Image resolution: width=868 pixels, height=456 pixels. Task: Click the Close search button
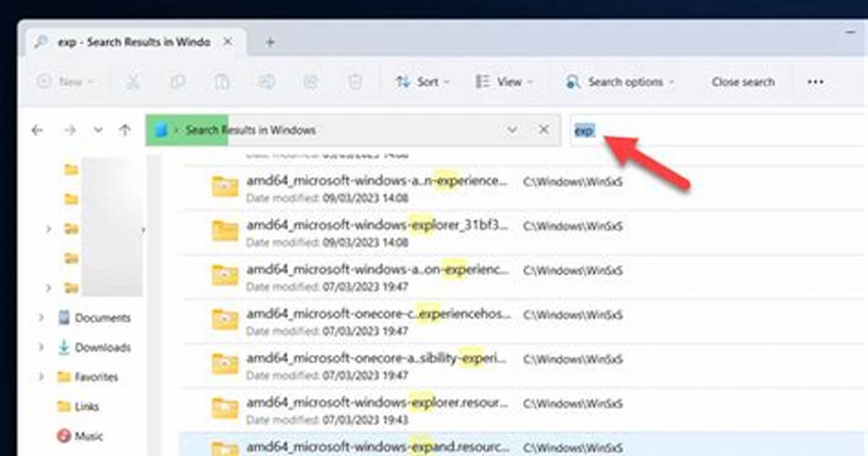(x=743, y=82)
